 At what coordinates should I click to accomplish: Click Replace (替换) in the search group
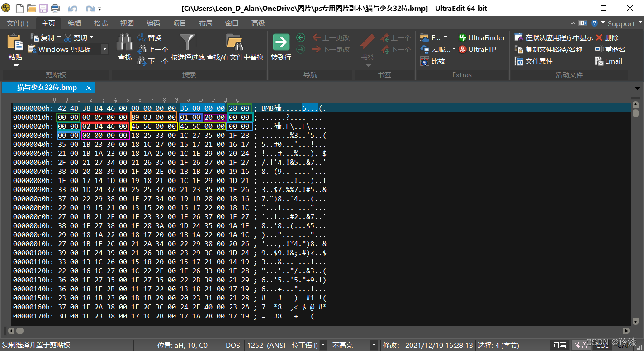pos(149,37)
